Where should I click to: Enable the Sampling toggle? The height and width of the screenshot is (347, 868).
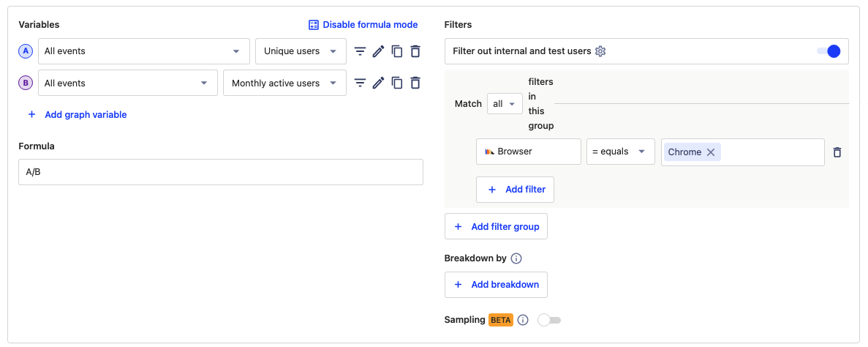pos(548,320)
